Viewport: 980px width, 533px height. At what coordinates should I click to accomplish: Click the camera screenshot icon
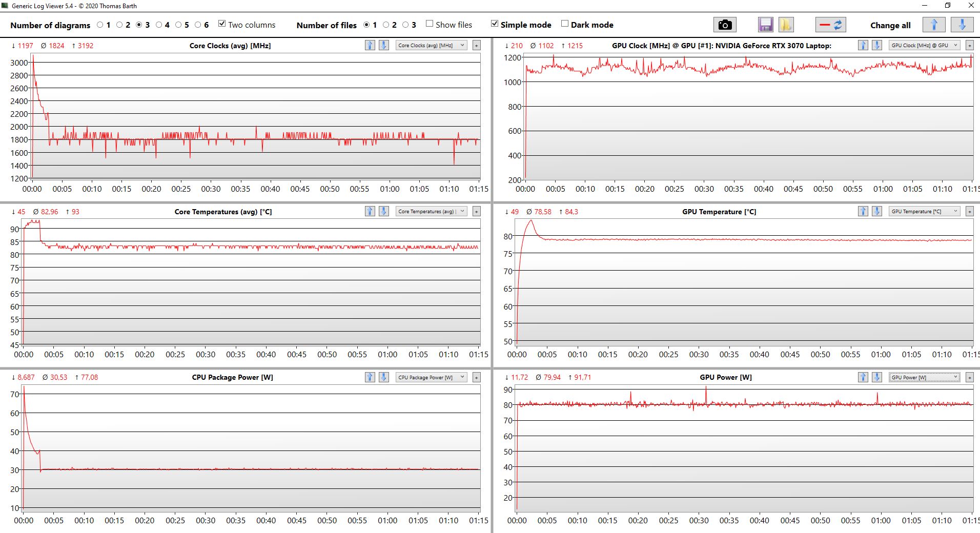click(x=724, y=25)
